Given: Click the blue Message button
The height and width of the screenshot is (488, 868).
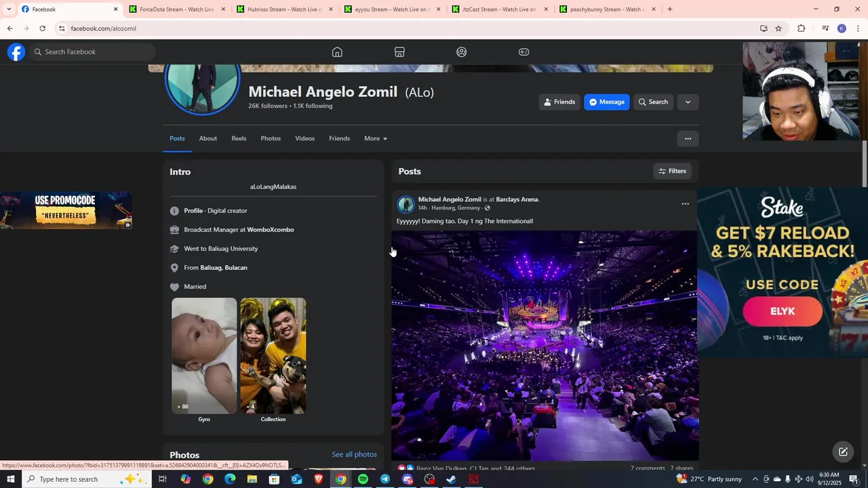Looking at the screenshot, I should click(x=607, y=102).
